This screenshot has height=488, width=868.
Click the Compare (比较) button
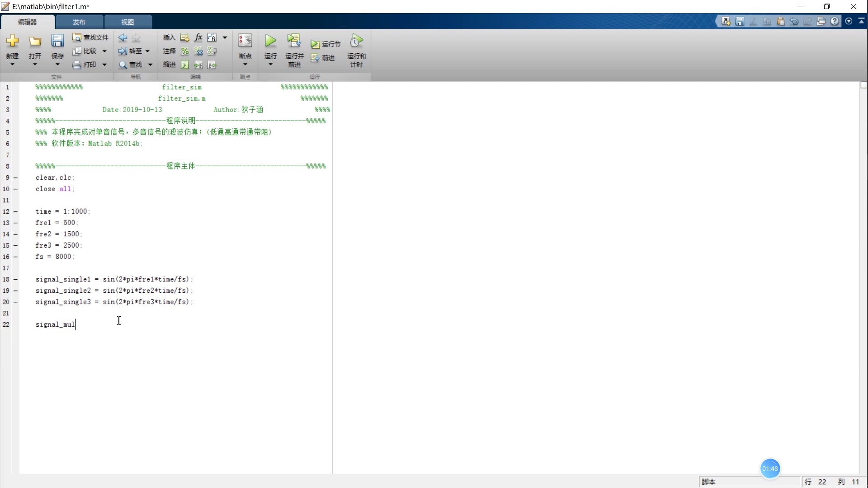click(x=85, y=51)
